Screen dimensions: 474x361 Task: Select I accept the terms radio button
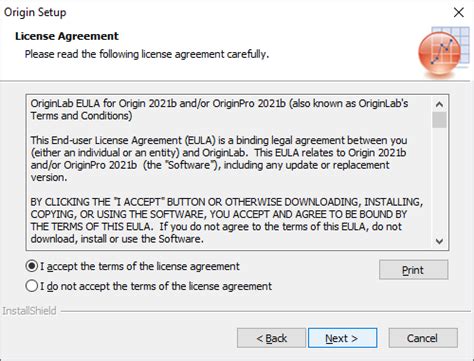pos(32,266)
